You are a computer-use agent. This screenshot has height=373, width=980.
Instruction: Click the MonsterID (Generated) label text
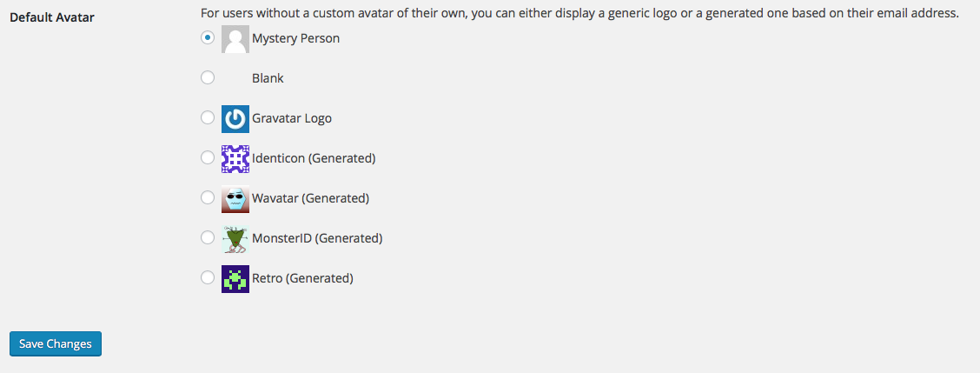click(317, 238)
